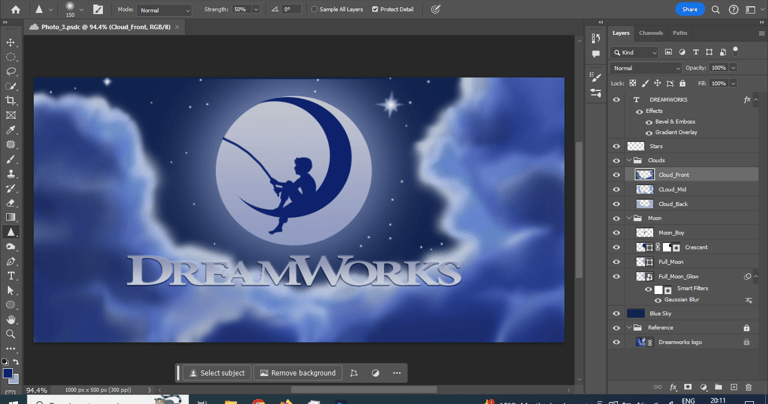Switch to the Paths tab
Image resolution: width=768 pixels, height=404 pixels.
tap(680, 33)
